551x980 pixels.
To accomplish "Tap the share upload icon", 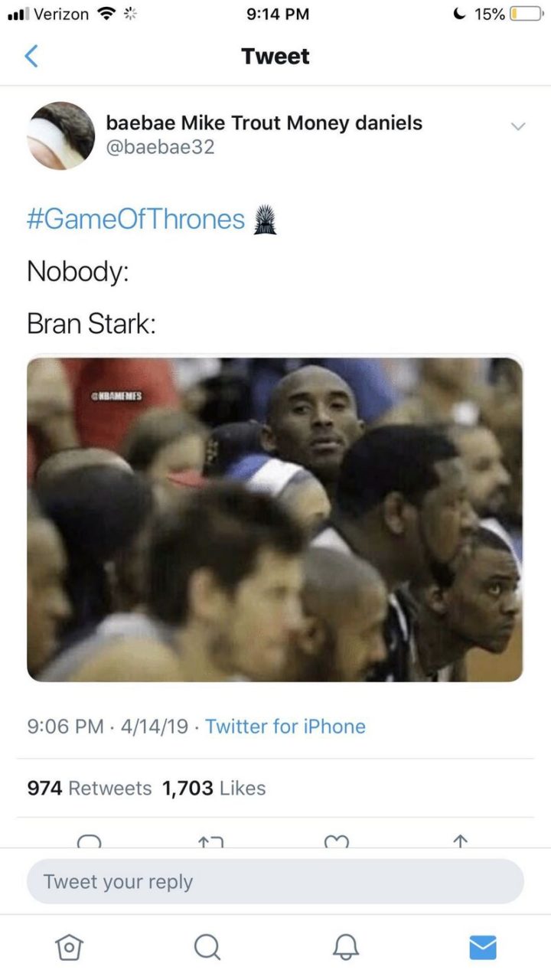I will [x=459, y=841].
